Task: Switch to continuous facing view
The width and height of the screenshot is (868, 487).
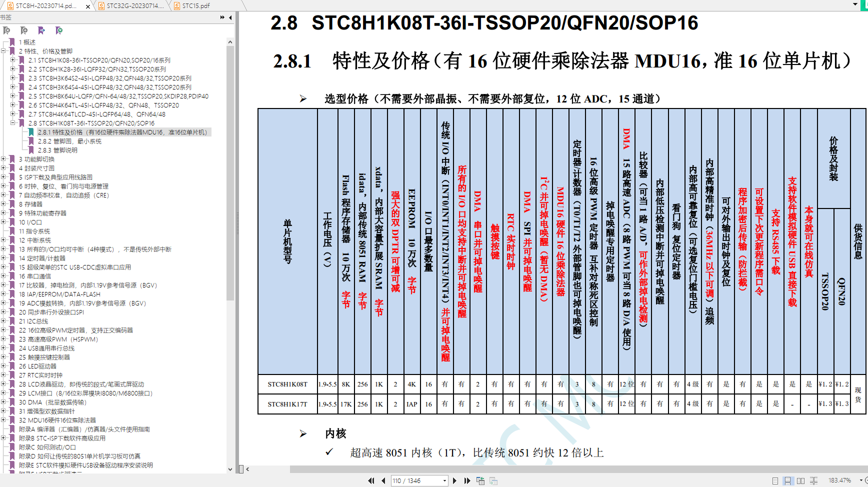Action: (x=813, y=480)
